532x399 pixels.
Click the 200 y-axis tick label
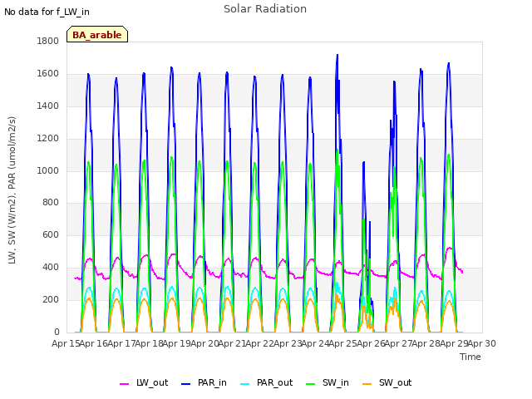coord(51,299)
